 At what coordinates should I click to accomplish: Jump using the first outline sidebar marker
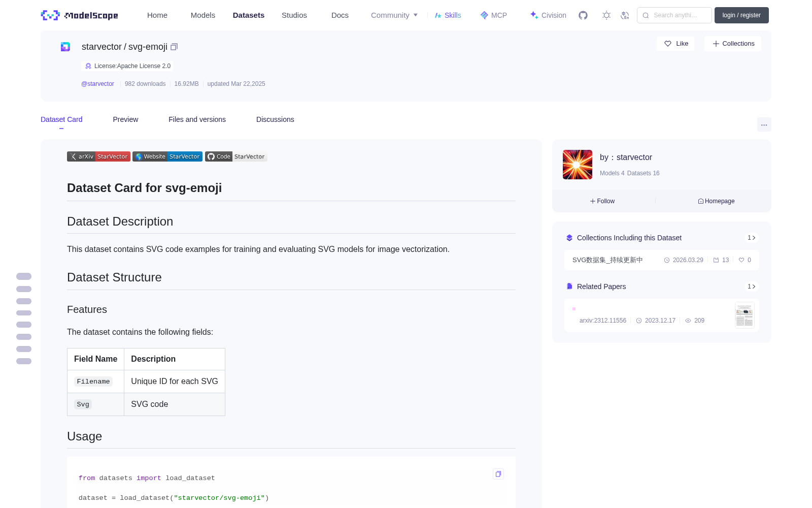[x=24, y=276]
